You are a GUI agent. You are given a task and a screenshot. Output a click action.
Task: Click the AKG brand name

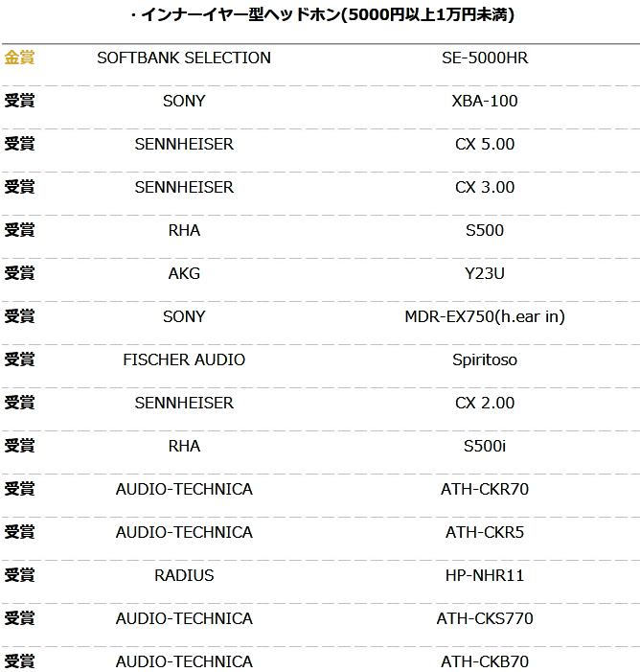click(x=184, y=273)
